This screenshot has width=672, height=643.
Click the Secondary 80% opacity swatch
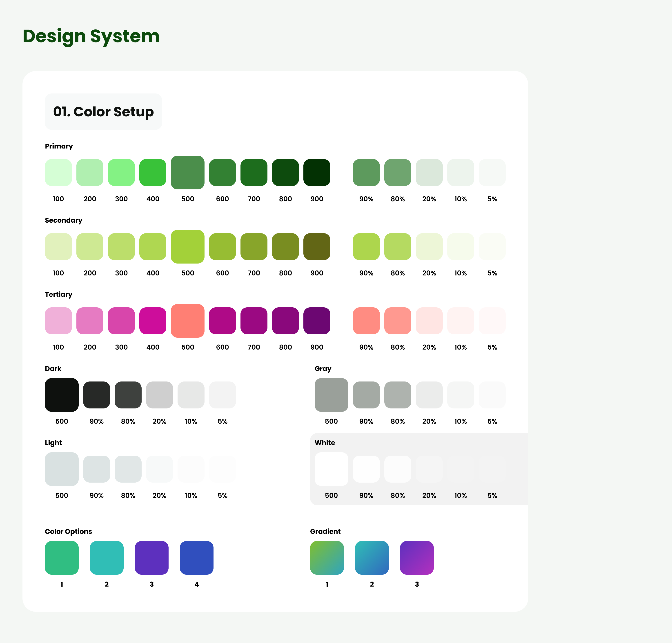pos(398,247)
